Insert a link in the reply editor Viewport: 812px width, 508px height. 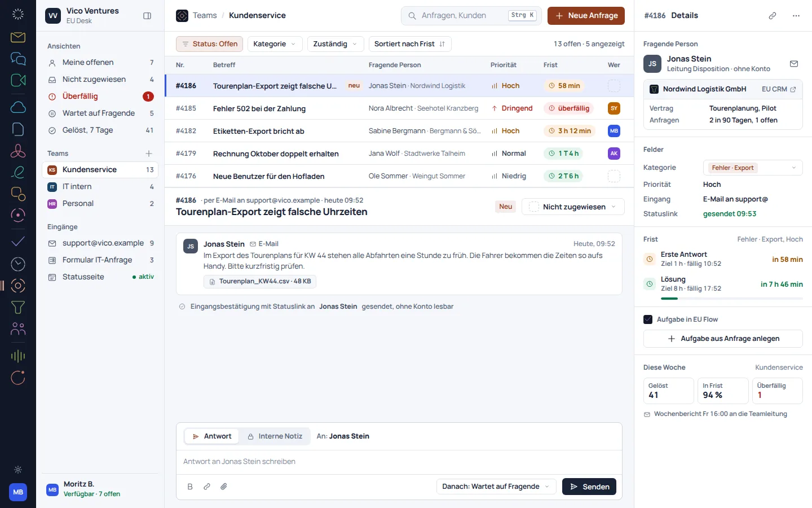tap(207, 487)
